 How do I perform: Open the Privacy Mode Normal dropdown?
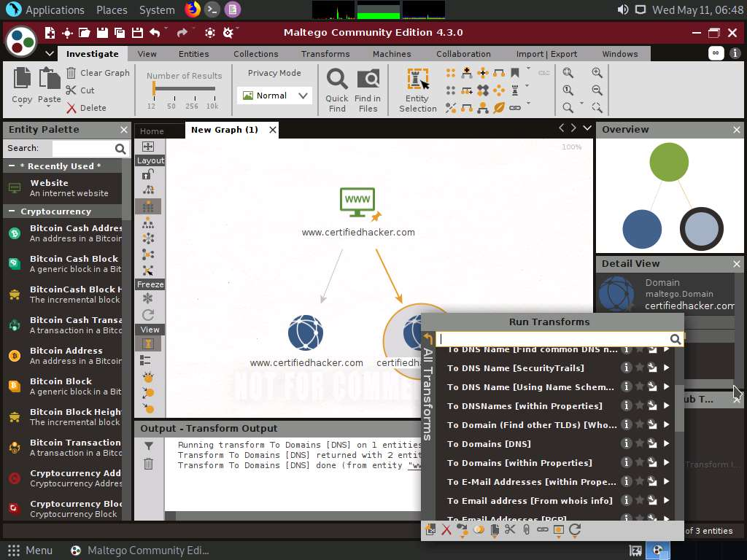point(274,96)
